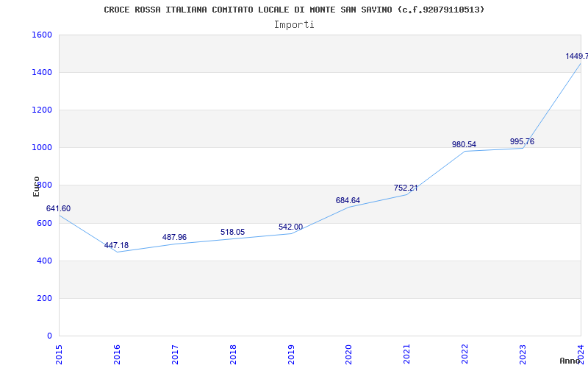Click y-axis value 1200
Screen dimensions: 588x368
(x=42, y=110)
